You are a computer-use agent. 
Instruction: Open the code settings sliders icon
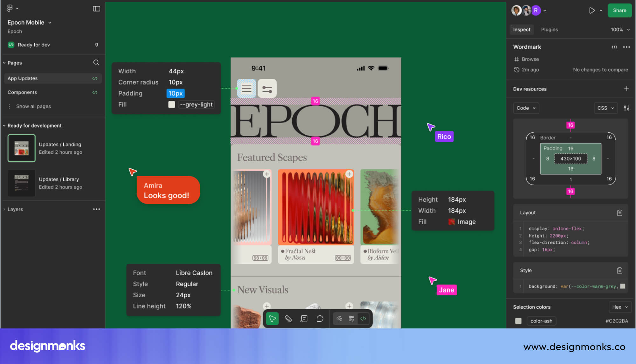coord(626,108)
